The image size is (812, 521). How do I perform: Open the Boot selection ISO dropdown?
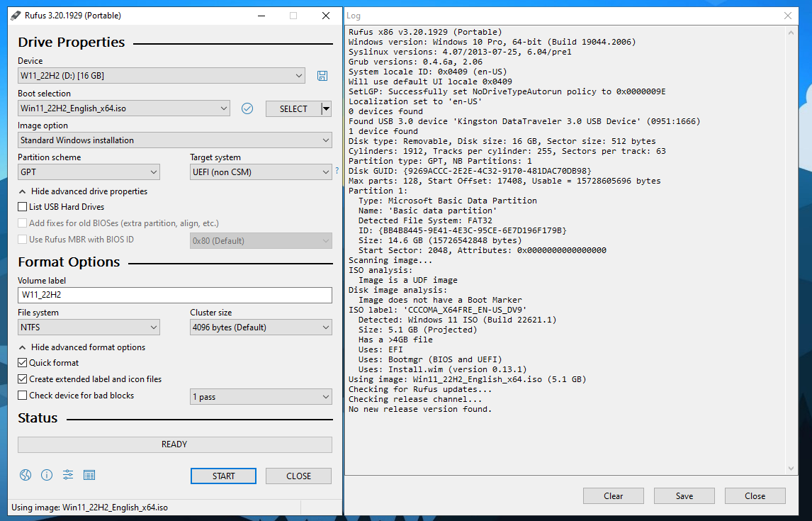pyautogui.click(x=124, y=108)
